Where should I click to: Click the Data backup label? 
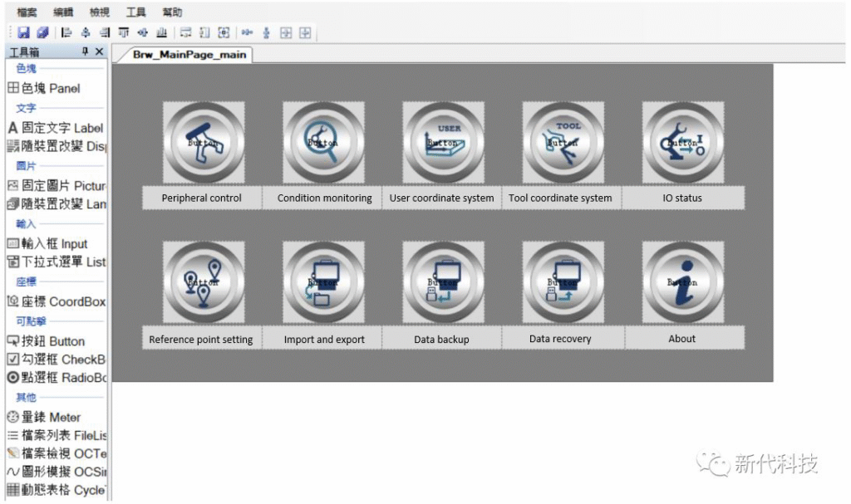point(441,339)
